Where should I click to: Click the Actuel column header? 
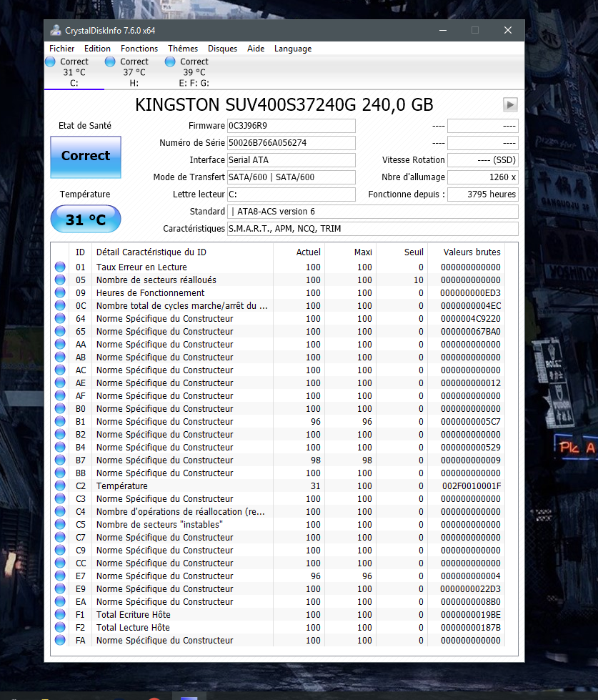299,252
